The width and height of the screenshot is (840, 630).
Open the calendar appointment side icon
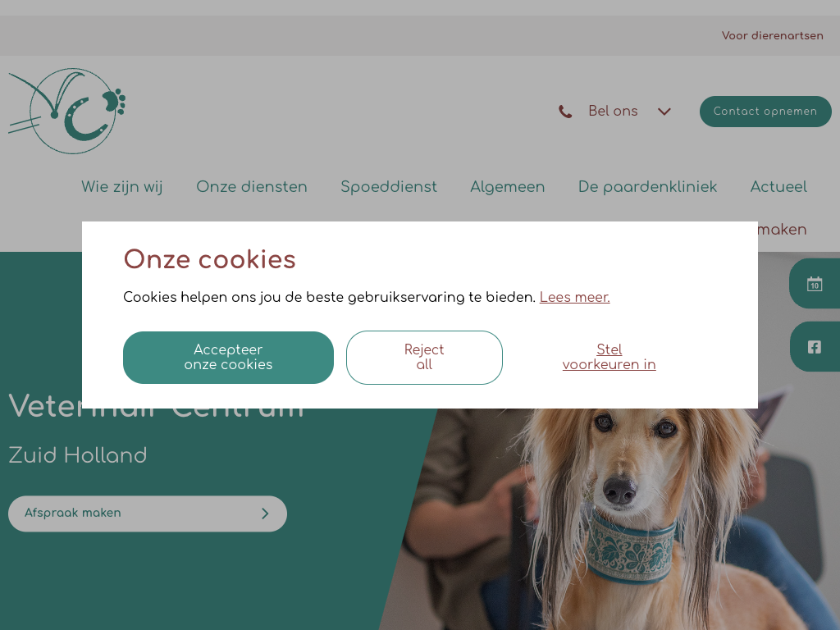(815, 283)
